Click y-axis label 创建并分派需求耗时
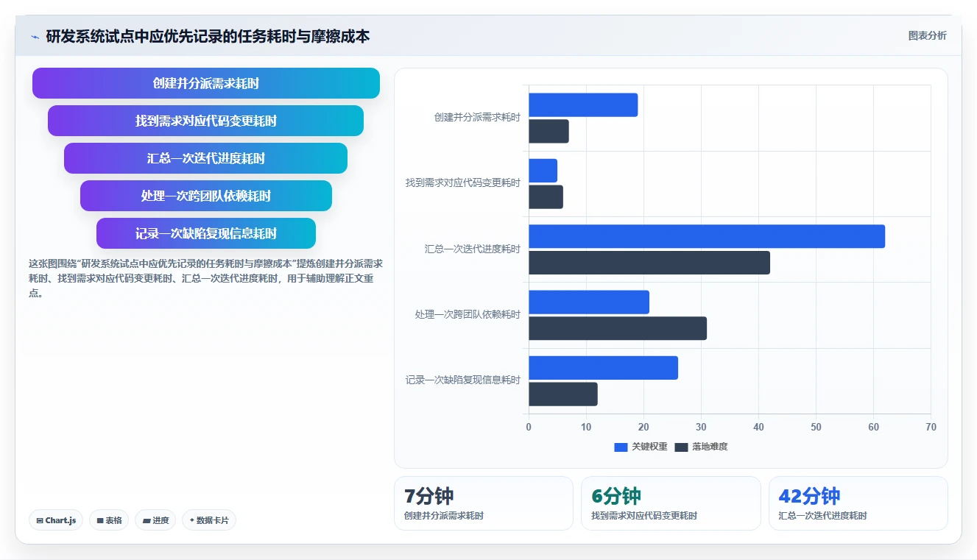Screen dimensions: 977x560 [477, 117]
